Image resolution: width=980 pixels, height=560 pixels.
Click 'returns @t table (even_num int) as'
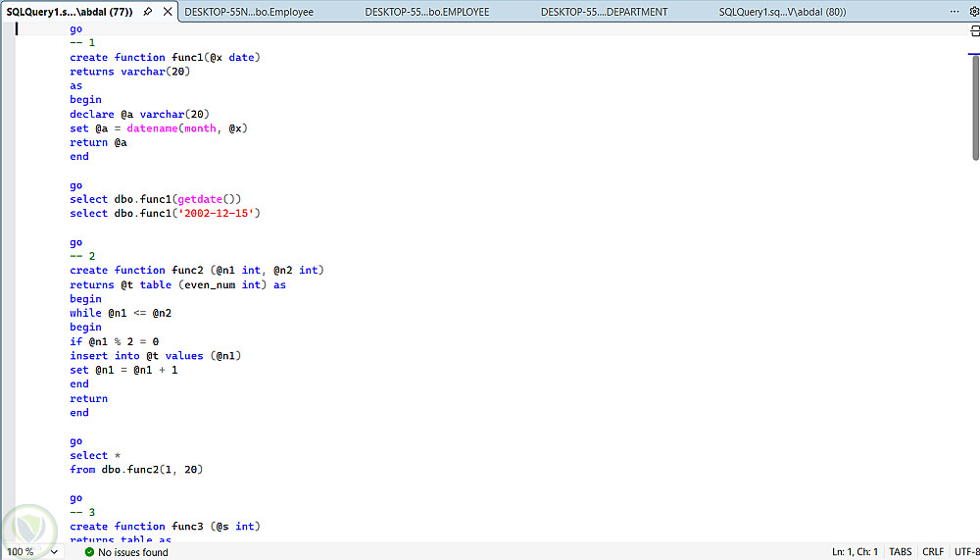[x=177, y=284]
